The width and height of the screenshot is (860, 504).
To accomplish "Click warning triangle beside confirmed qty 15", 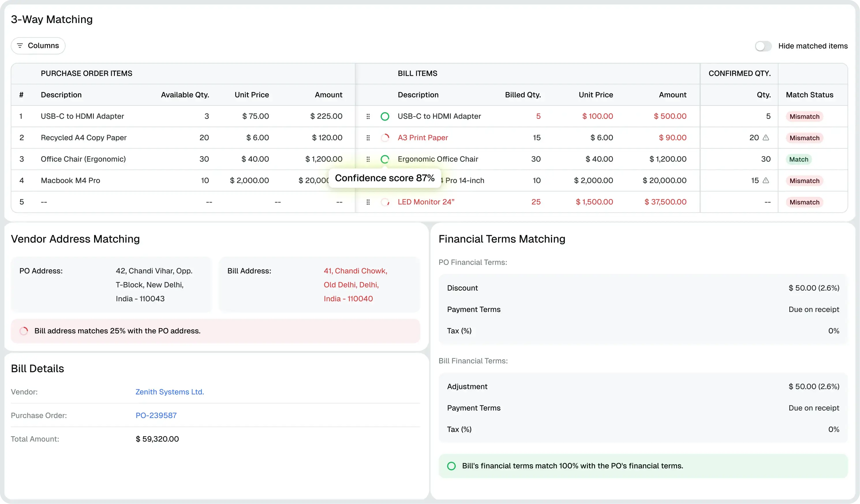I will click(x=766, y=180).
